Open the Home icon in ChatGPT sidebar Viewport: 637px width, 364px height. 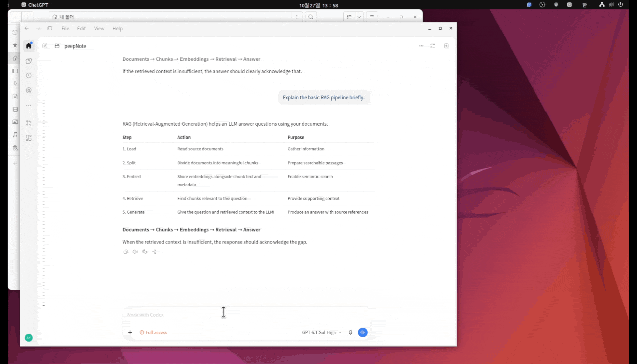[29, 45]
